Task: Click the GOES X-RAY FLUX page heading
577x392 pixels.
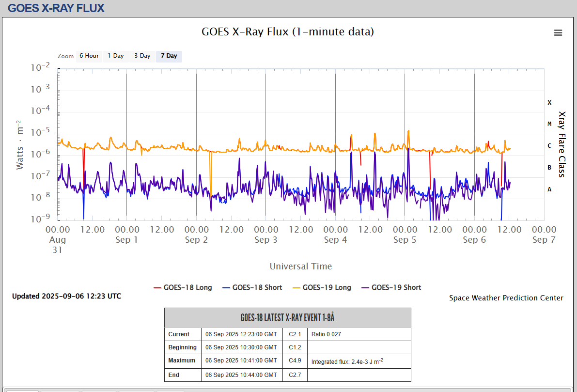Action: point(56,8)
